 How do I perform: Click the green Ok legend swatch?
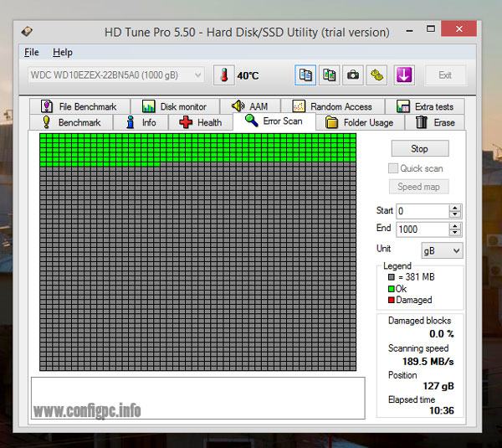pos(392,289)
